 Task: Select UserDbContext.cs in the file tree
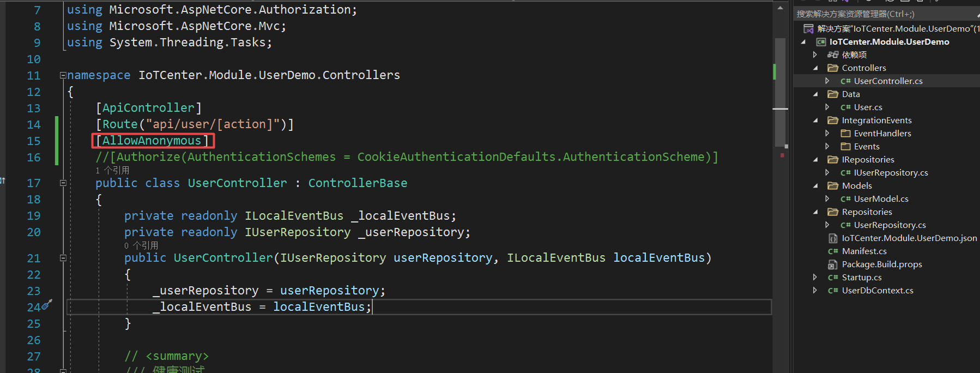(x=877, y=291)
